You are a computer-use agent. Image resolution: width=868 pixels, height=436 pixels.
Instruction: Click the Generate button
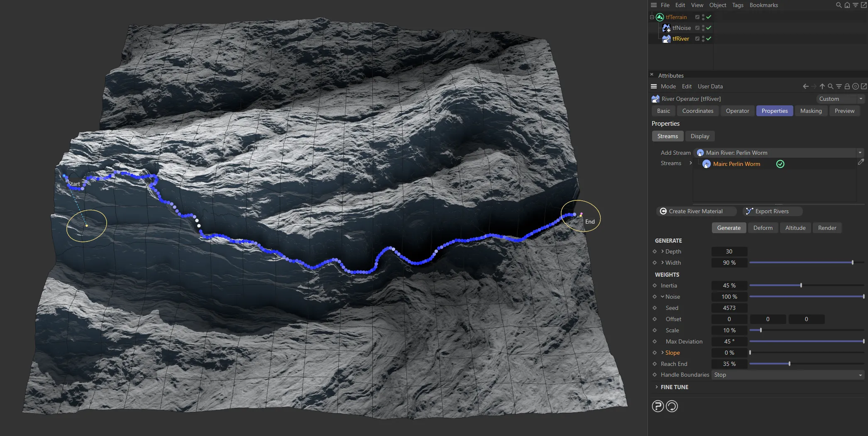(x=729, y=228)
